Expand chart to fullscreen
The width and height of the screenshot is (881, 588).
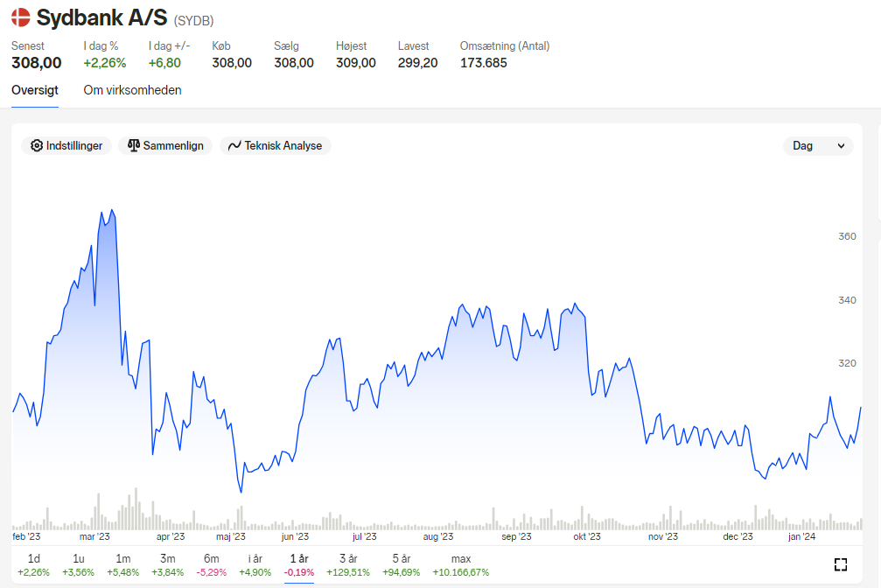pyautogui.click(x=841, y=564)
